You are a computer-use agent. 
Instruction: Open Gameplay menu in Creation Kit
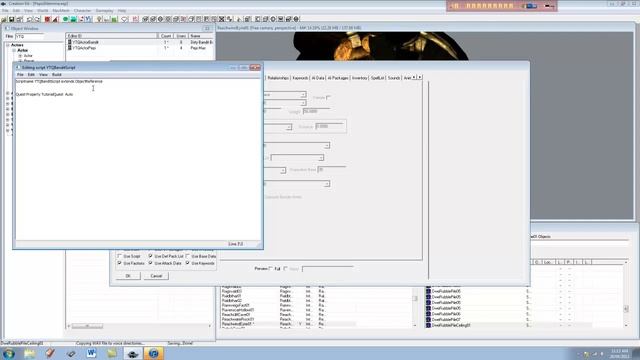104,11
